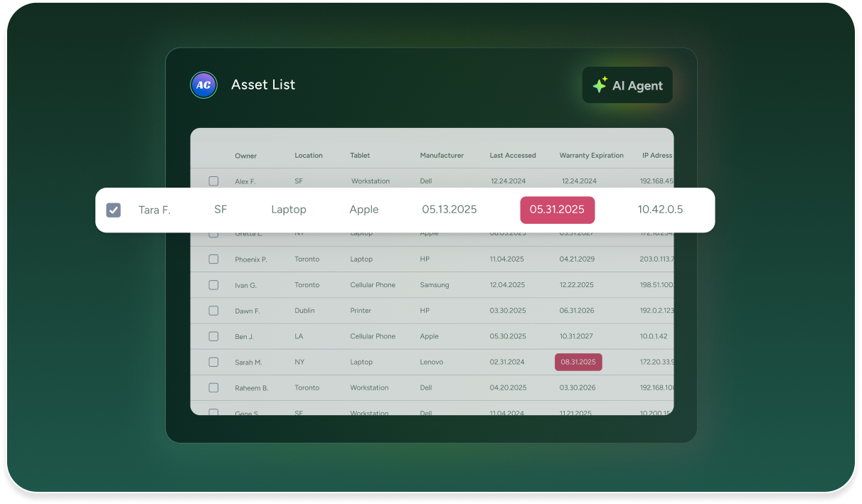Viewport: 862px width, 504px height.
Task: Select the IP address 10.0.1.42
Action: [654, 336]
